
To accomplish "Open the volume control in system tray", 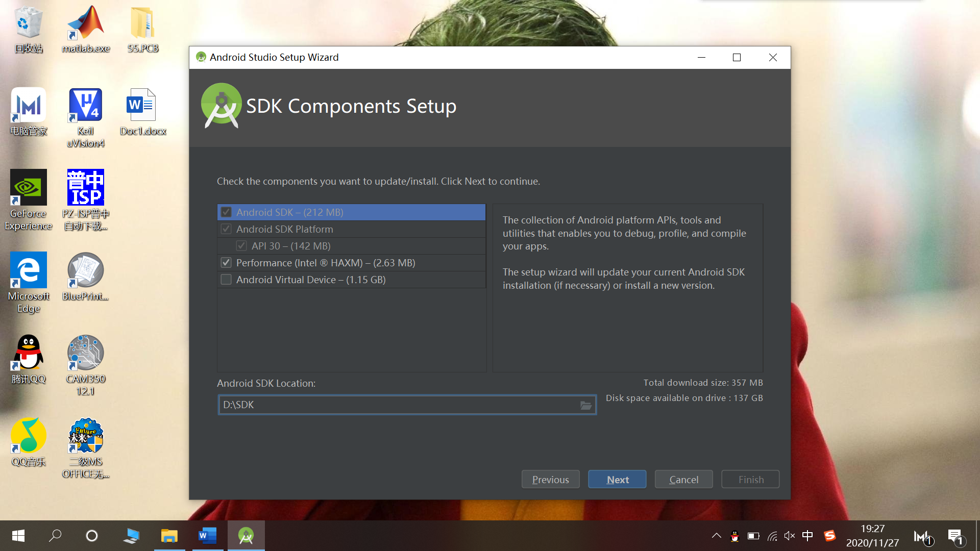I will (789, 536).
